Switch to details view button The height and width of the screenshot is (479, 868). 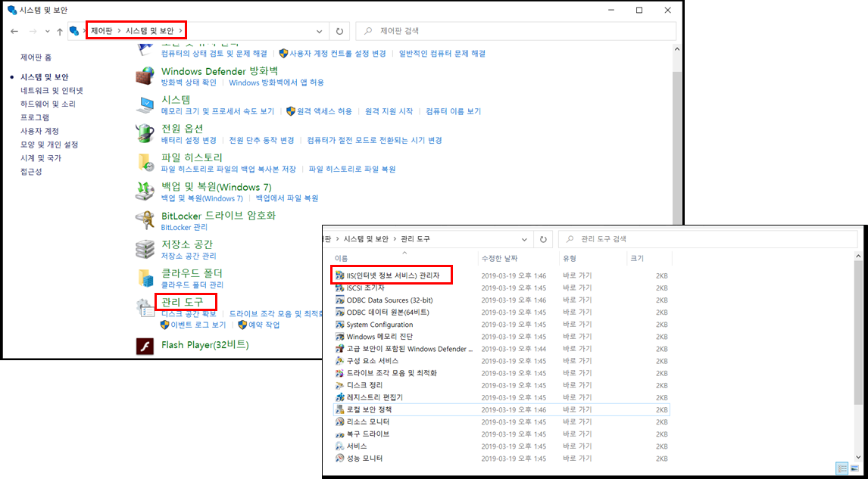point(843,468)
